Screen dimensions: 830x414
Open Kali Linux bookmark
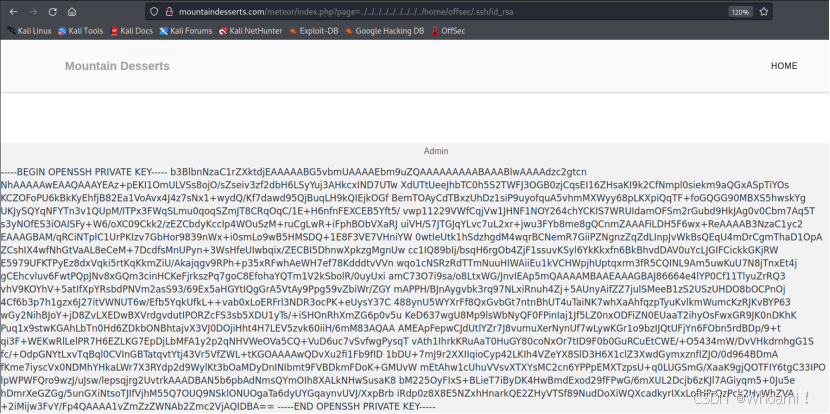pyautogui.click(x=29, y=31)
